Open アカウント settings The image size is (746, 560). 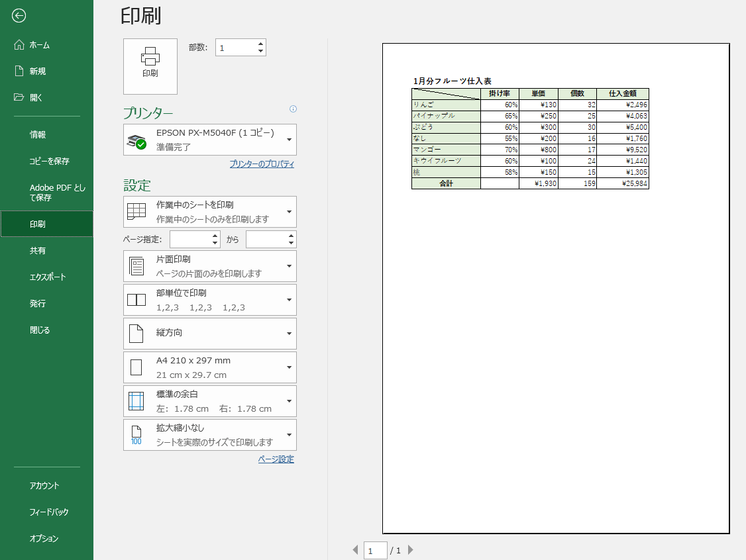pyautogui.click(x=46, y=485)
